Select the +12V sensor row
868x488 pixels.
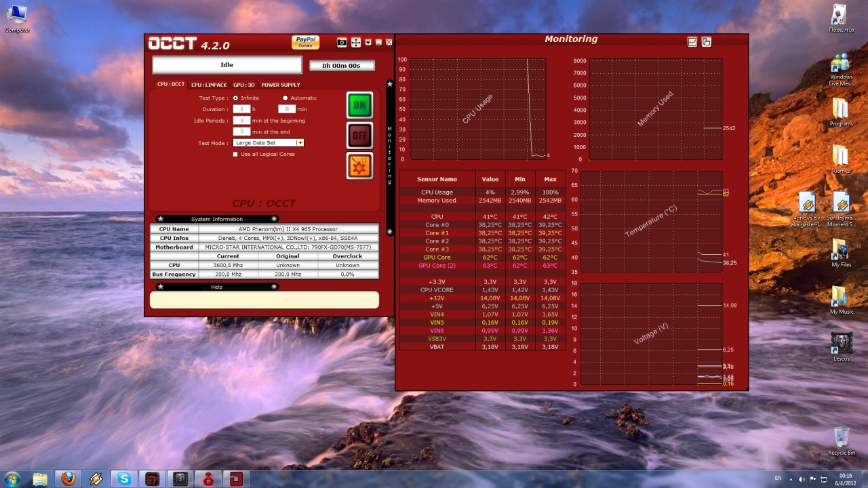(x=482, y=298)
